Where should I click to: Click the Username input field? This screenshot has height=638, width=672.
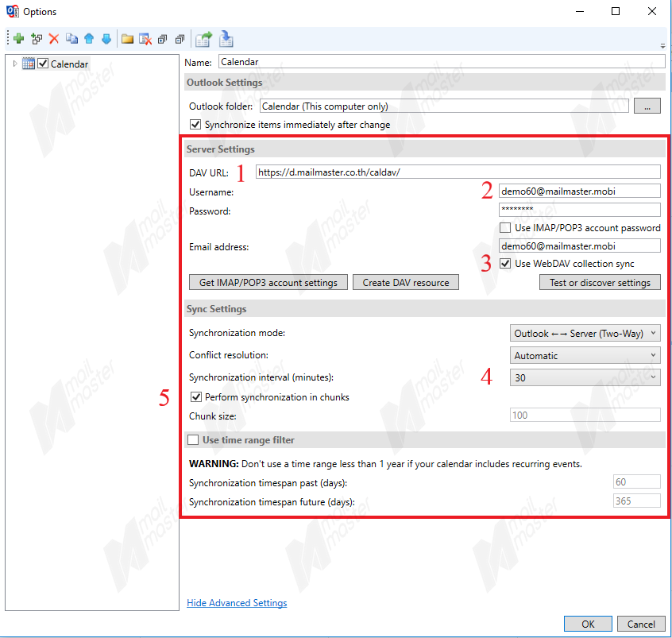(x=580, y=191)
